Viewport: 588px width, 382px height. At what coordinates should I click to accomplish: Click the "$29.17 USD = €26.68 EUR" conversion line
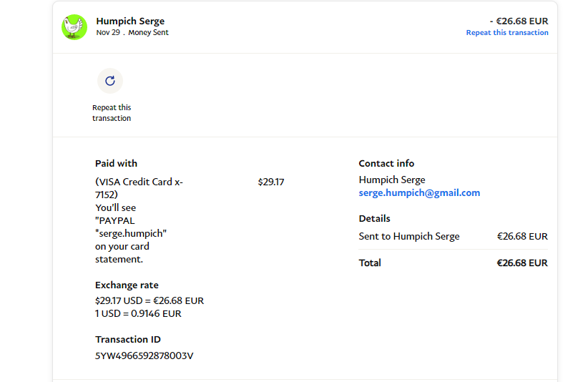(150, 301)
